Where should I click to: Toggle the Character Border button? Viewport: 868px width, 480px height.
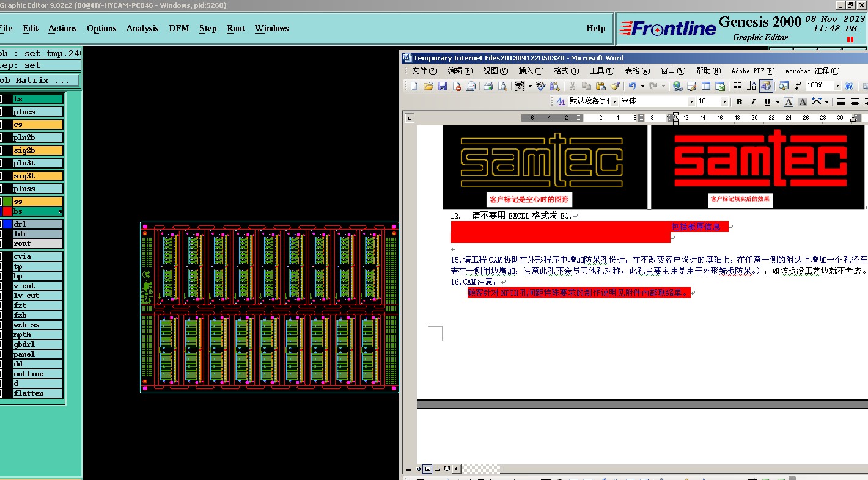(x=789, y=101)
